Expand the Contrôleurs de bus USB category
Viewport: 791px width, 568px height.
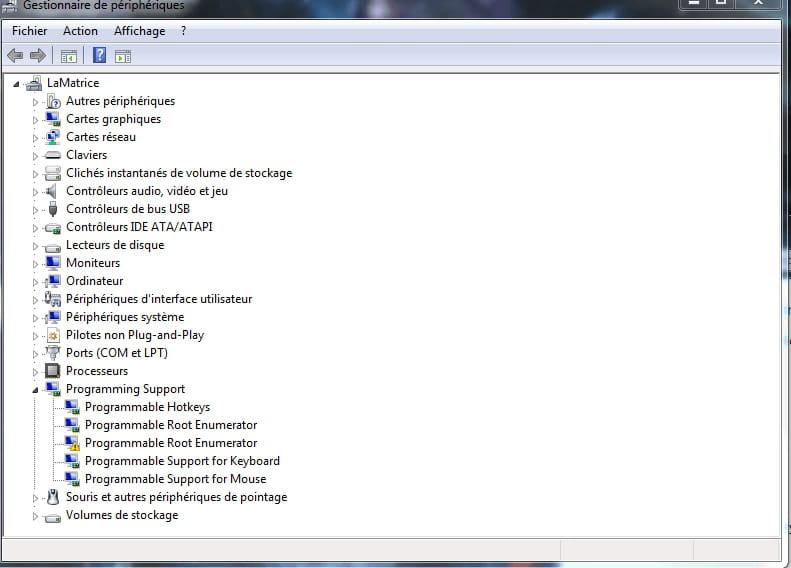pos(35,210)
